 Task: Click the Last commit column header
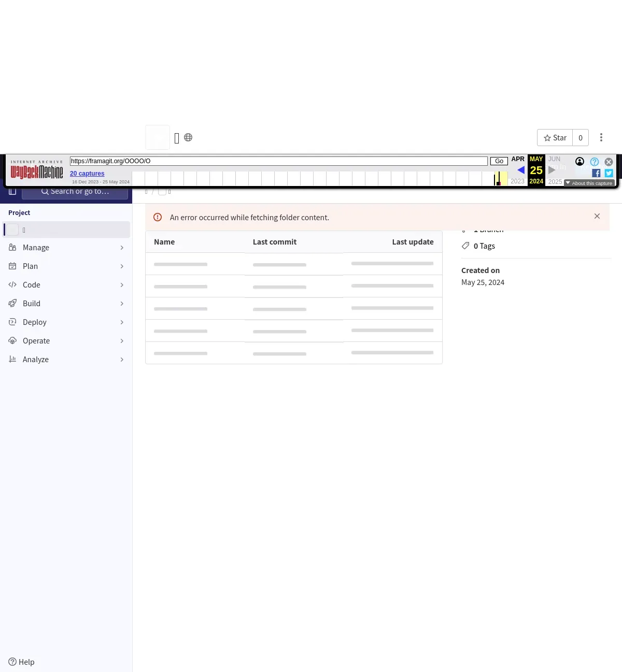[275, 242]
